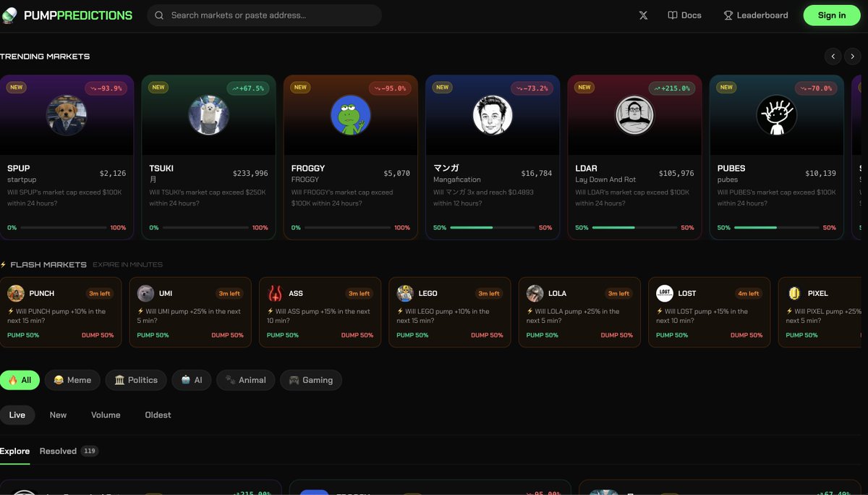Select the Gaming category filter

(x=311, y=380)
